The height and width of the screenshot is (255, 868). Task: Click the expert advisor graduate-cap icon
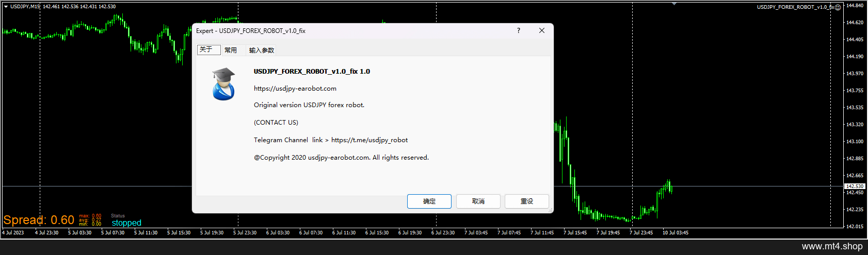tap(224, 84)
